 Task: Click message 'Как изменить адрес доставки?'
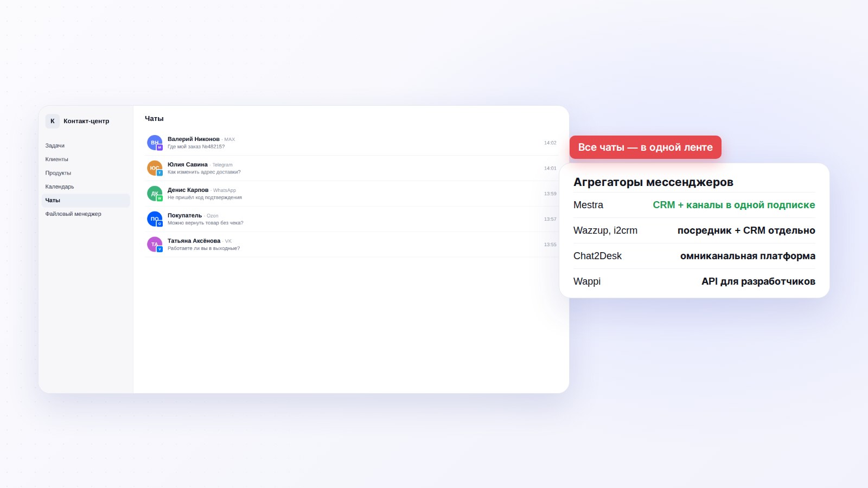pyautogui.click(x=204, y=172)
